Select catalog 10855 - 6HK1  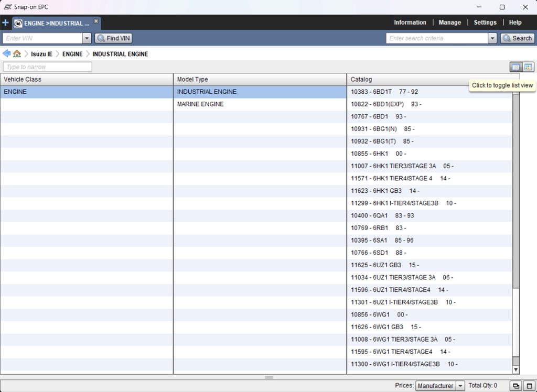429,154
